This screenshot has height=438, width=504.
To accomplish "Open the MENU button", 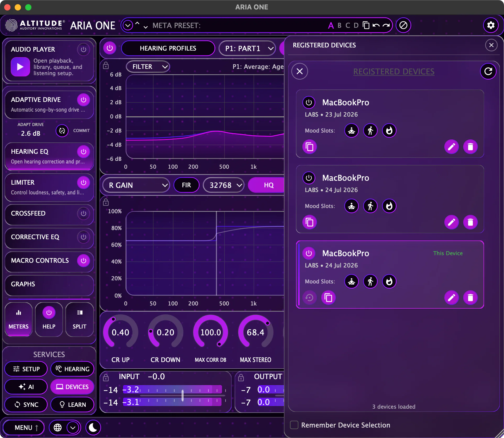I will 24,428.
